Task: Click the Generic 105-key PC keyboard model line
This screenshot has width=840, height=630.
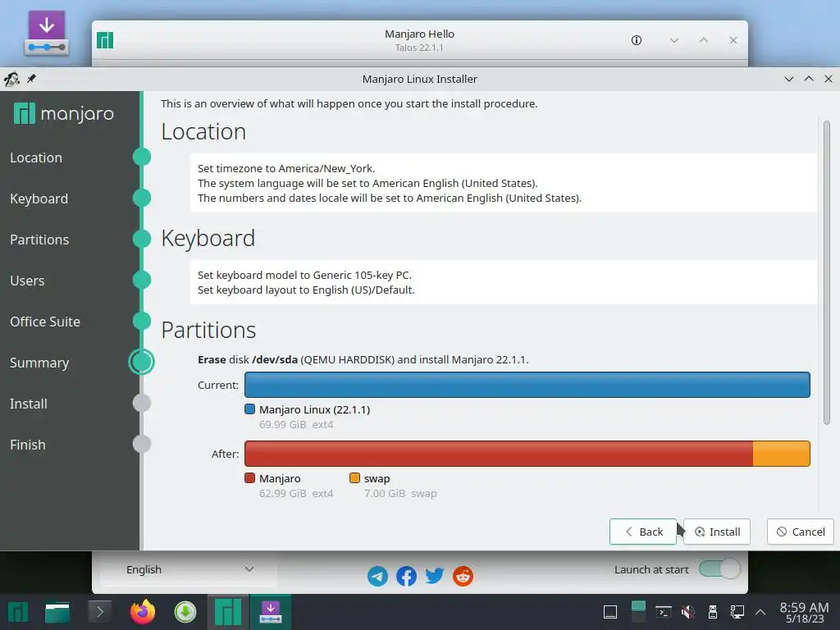Action: pos(304,275)
